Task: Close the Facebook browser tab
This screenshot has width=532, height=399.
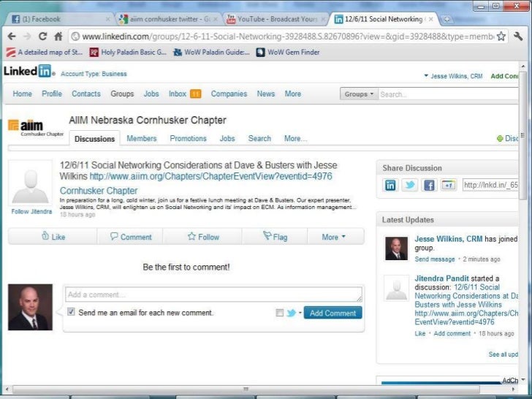Action: coord(108,19)
